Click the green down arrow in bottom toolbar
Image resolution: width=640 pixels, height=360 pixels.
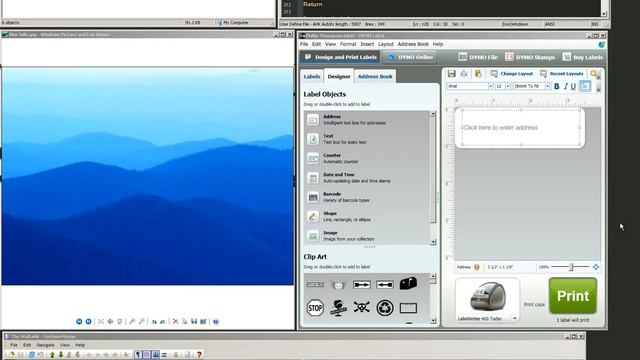coord(61,355)
